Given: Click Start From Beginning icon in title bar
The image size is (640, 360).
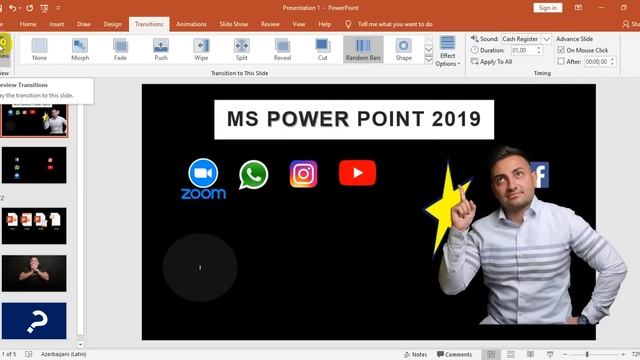Looking at the screenshot, I should [44, 8].
